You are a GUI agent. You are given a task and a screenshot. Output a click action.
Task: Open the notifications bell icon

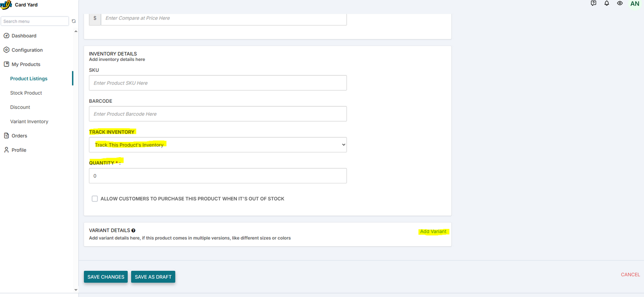[x=607, y=3]
